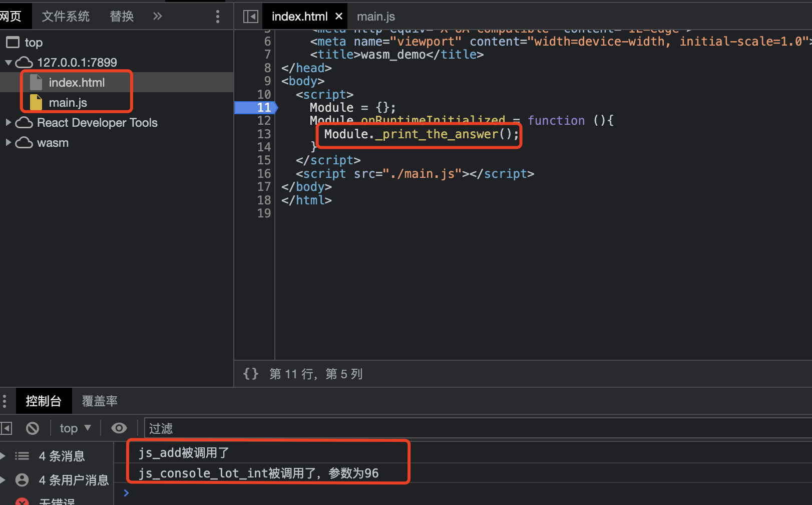Click the function keyword on line 12
Viewport: 812px width, 505px height.
tap(556, 121)
